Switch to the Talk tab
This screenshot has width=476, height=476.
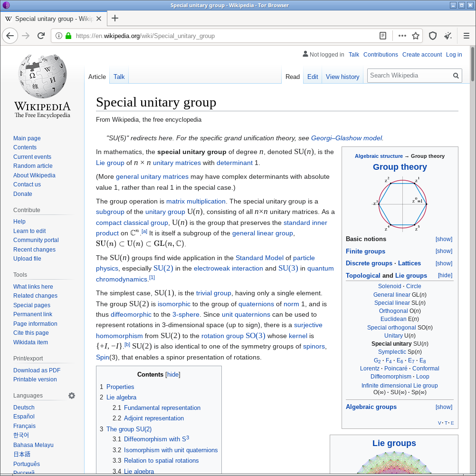point(119,77)
